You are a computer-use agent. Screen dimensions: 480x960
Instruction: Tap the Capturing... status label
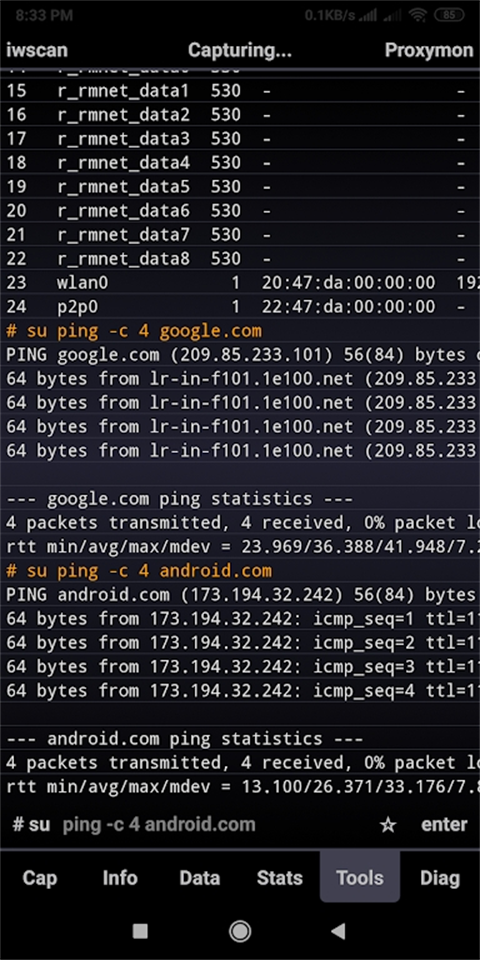coord(240,50)
